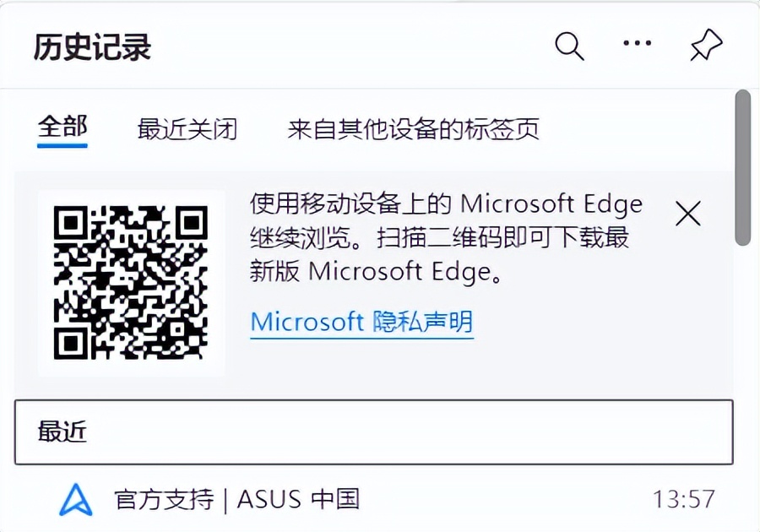Switch to the 最近关闭 tab
This screenshot has height=532, width=760.
pyautogui.click(x=187, y=128)
